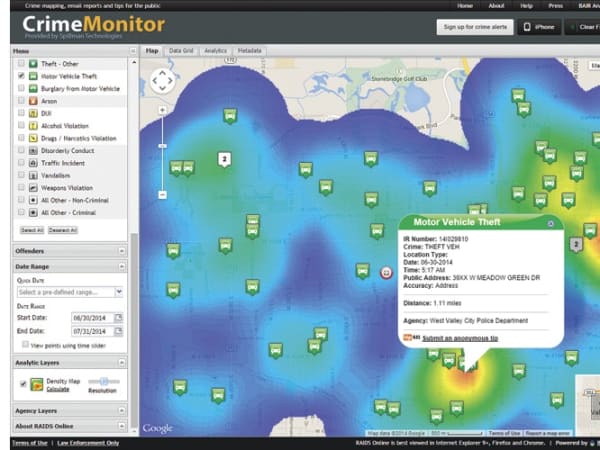Close the Motor Vehicle Theft info popup

click(550, 224)
